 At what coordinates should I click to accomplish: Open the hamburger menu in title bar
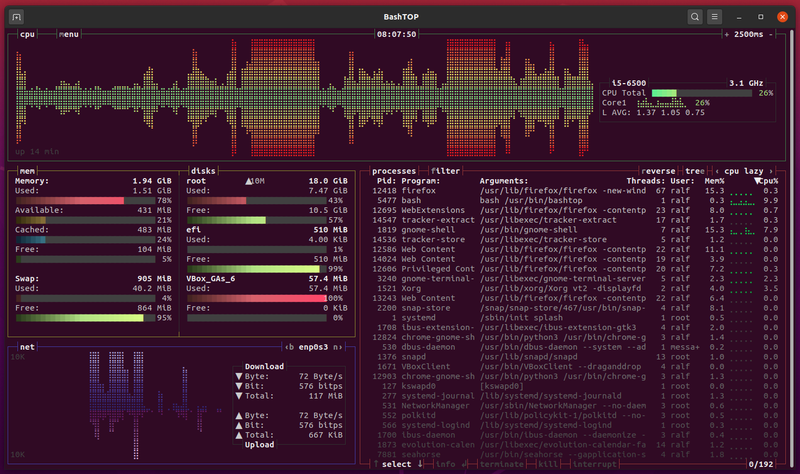[714, 17]
